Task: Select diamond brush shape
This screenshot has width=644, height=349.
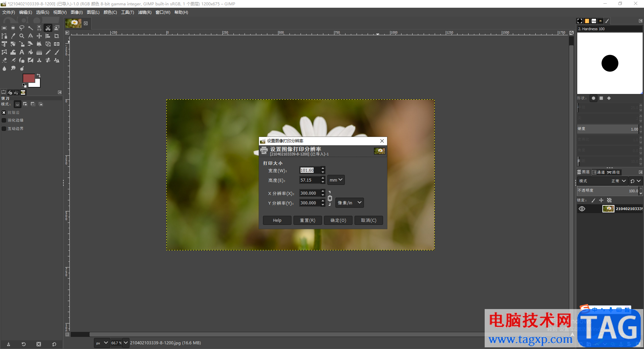Action: coord(609,98)
